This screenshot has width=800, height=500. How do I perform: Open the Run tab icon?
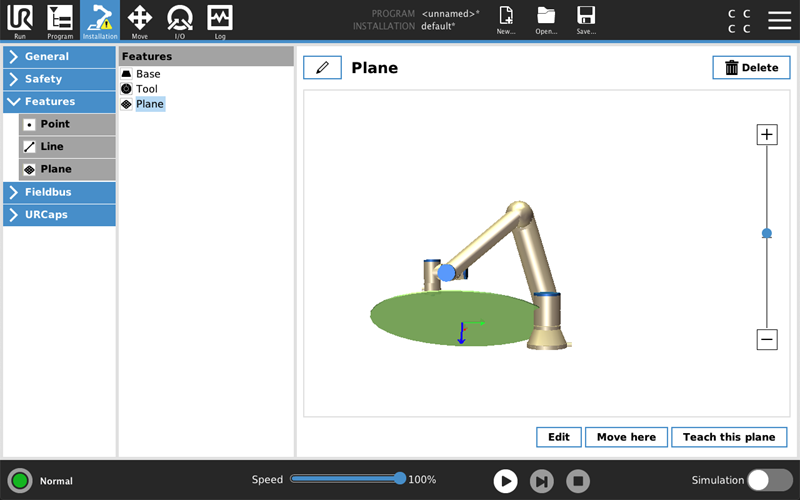tap(20, 19)
